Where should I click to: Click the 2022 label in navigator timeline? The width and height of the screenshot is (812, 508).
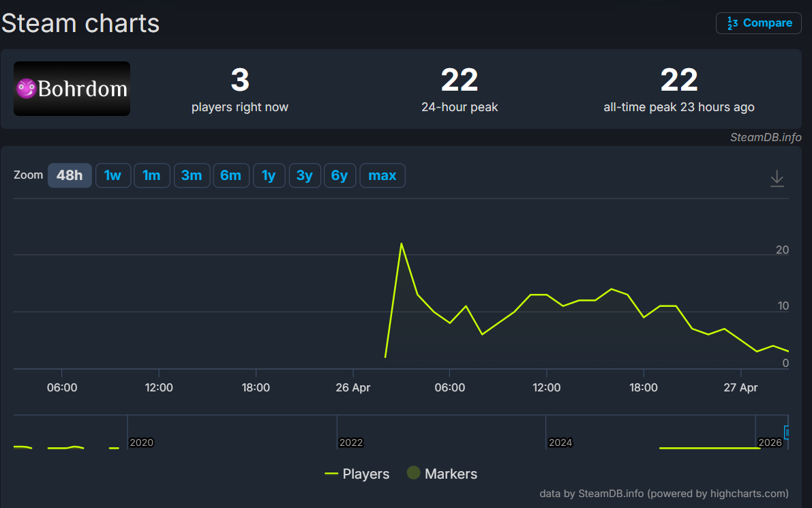tap(351, 443)
